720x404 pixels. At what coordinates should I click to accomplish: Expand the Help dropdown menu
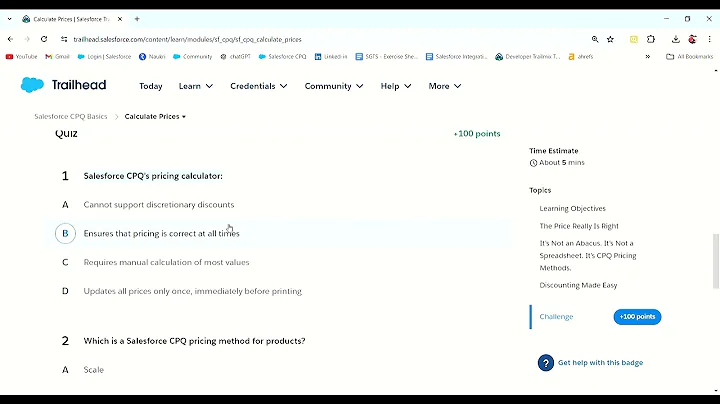pyautogui.click(x=396, y=86)
